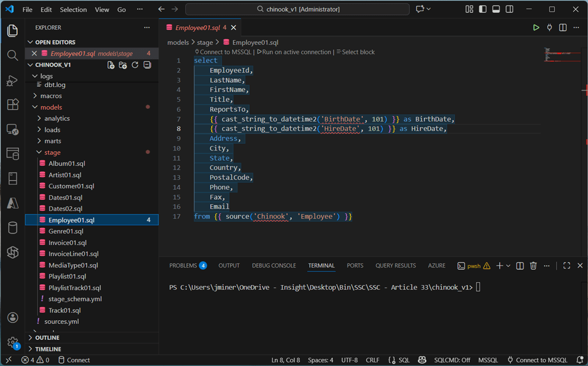588x366 pixels.
Task: Toggle the bottom panel layout button
Action: click(496, 10)
